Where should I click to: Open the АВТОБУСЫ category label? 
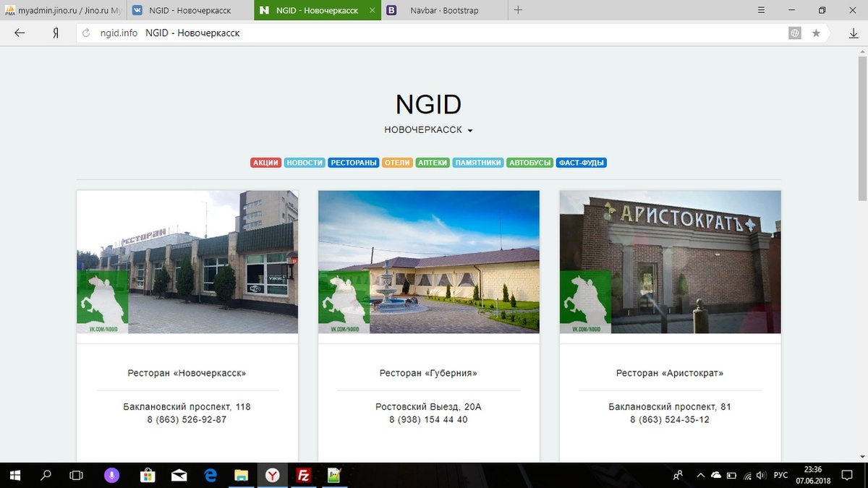pos(529,163)
